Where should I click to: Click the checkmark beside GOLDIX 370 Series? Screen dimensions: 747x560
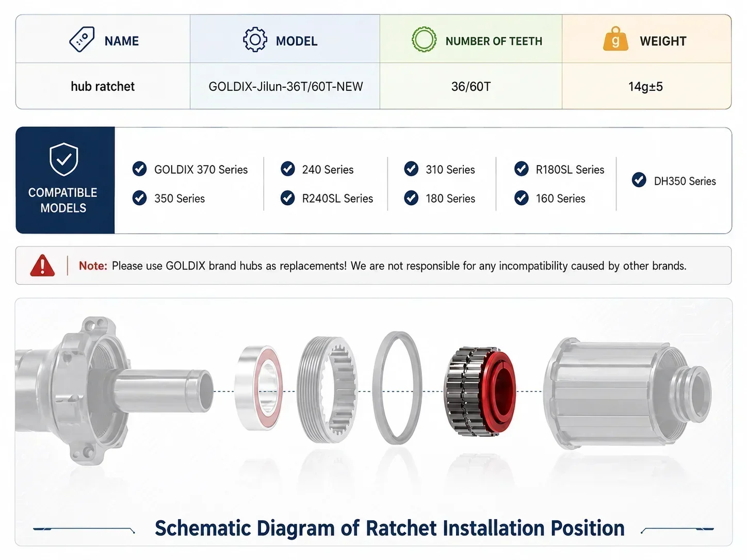point(139,169)
